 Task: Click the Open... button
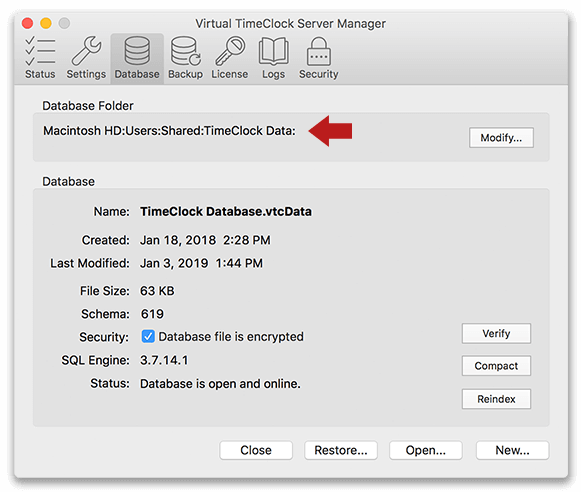coord(426,450)
